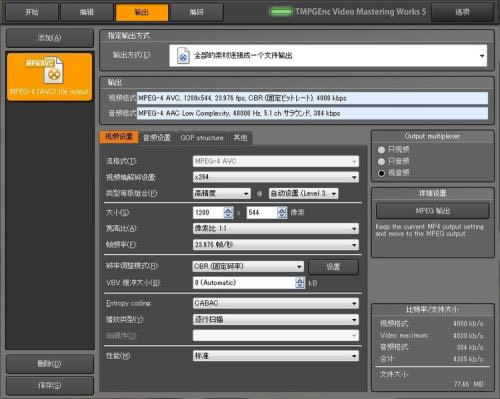
Task: Open the 选项 menu button
Action: [x=462, y=12]
